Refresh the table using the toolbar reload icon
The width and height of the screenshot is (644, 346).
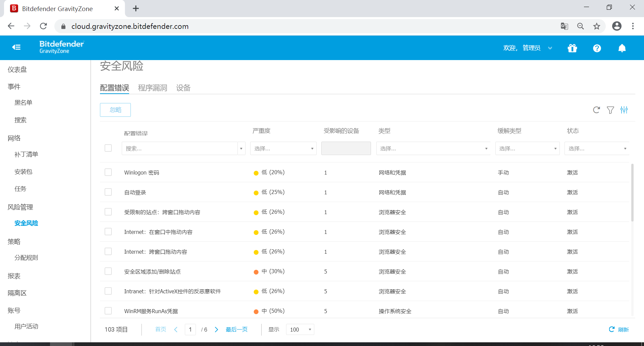pyautogui.click(x=596, y=110)
